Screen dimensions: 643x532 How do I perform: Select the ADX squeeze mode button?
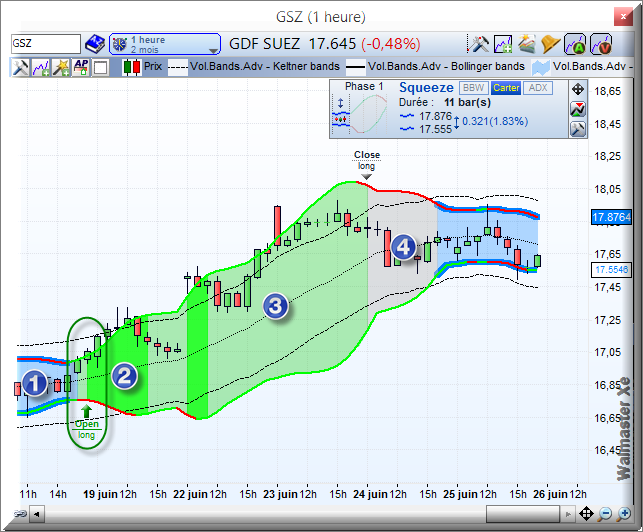tap(538, 88)
